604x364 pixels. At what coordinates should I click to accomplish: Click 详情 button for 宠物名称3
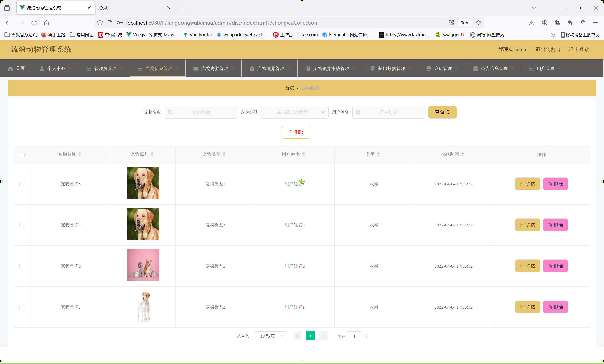(x=527, y=225)
